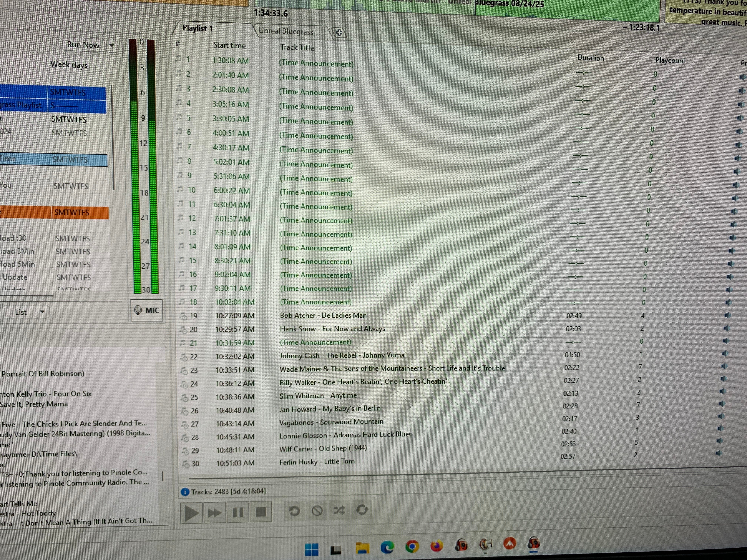
Task: Launch Google Chrome from the taskbar
Action: pyautogui.click(x=412, y=546)
